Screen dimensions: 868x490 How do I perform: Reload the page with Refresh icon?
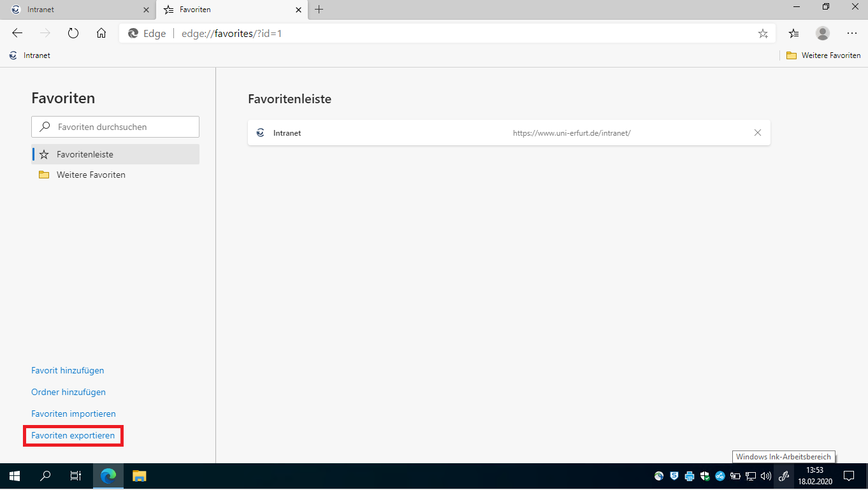pyautogui.click(x=73, y=33)
